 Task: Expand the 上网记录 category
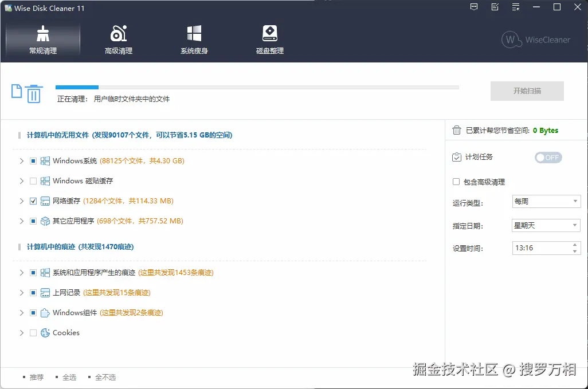[21, 293]
